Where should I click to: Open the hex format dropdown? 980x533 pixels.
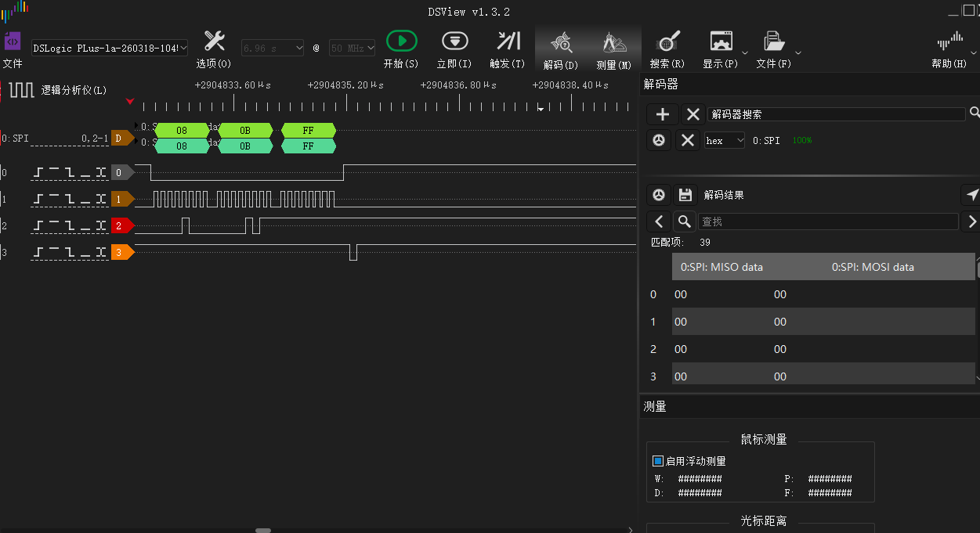point(724,141)
